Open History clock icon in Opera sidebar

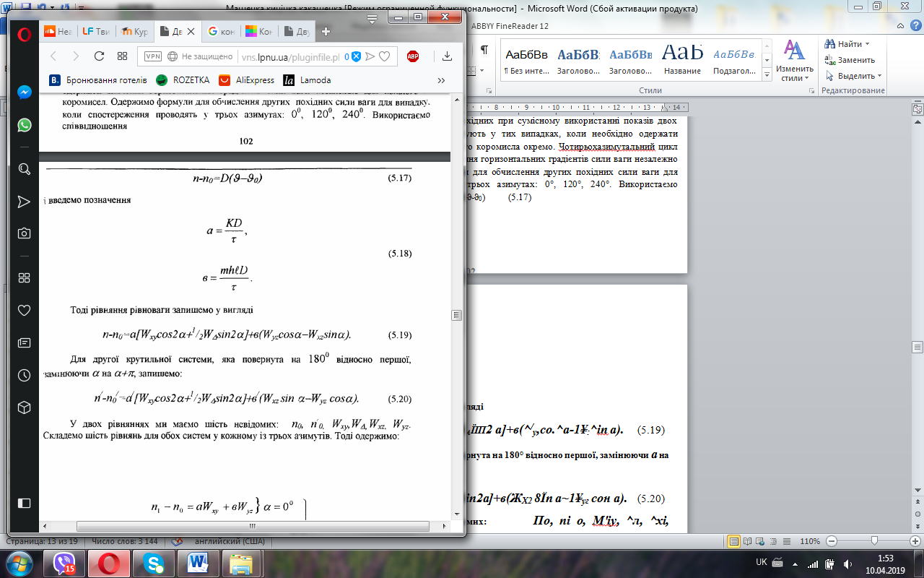24,375
